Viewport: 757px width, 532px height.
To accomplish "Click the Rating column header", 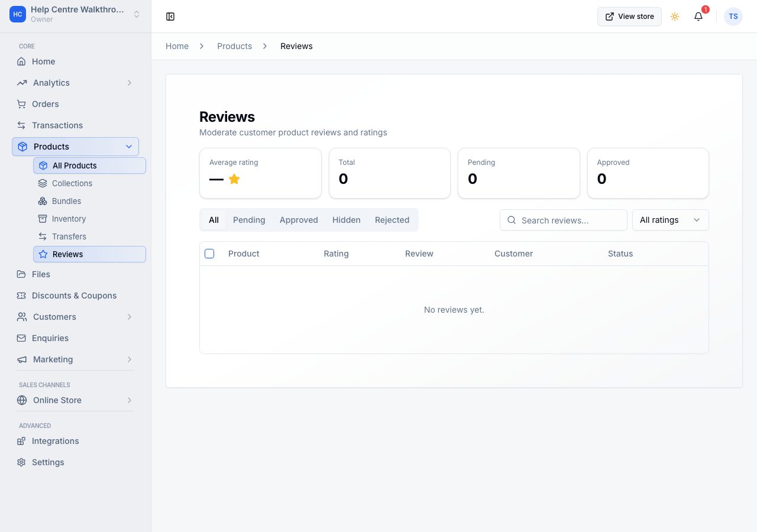I will 336,254.
